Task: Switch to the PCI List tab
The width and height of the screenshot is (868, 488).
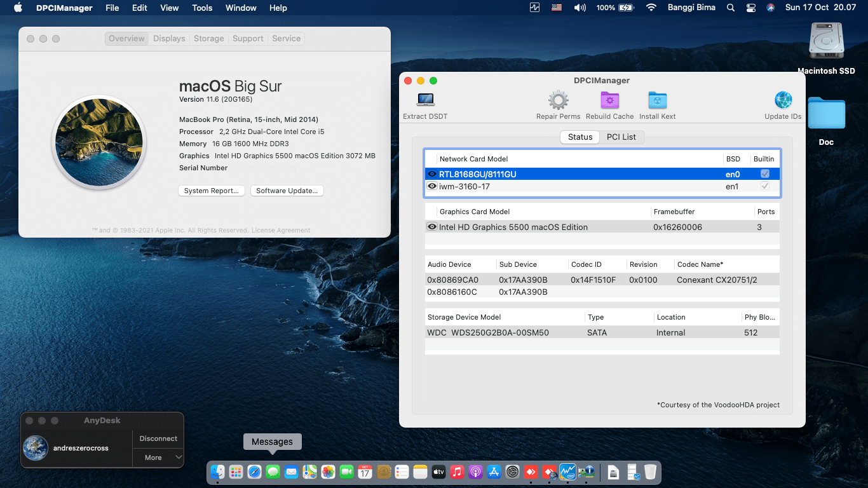Action: click(621, 137)
